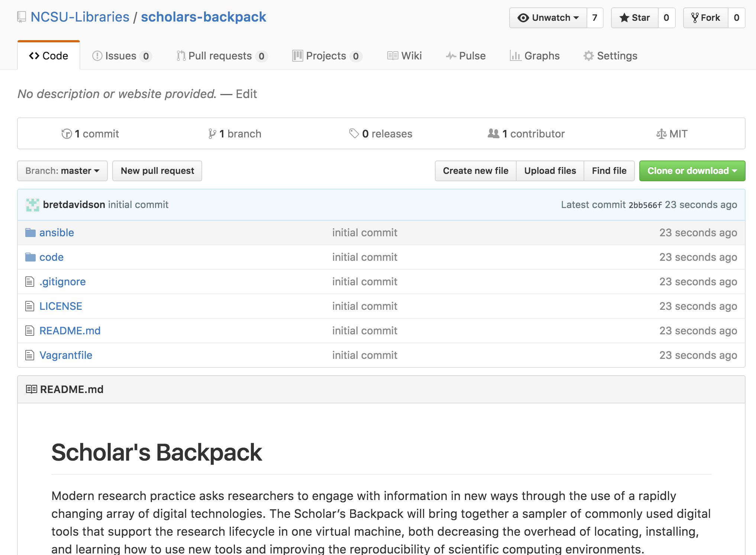Open the Projects tab
This screenshot has height=555, width=756.
click(327, 56)
